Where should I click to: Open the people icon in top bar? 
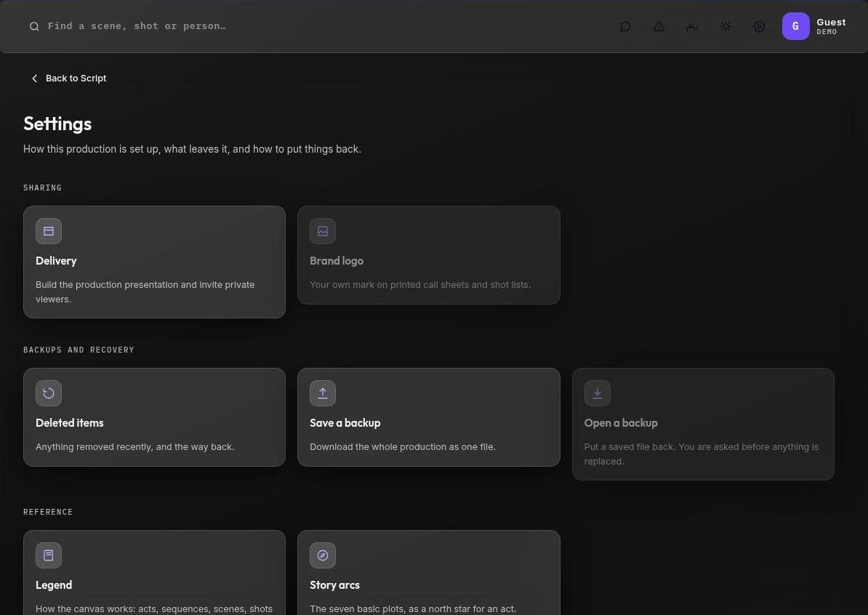tap(692, 27)
